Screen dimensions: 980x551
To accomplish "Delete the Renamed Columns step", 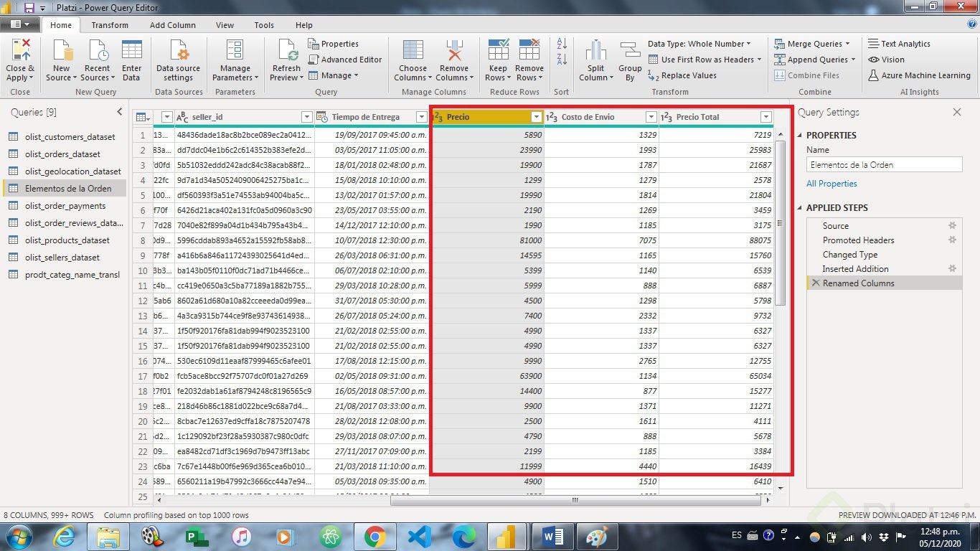I will 815,283.
